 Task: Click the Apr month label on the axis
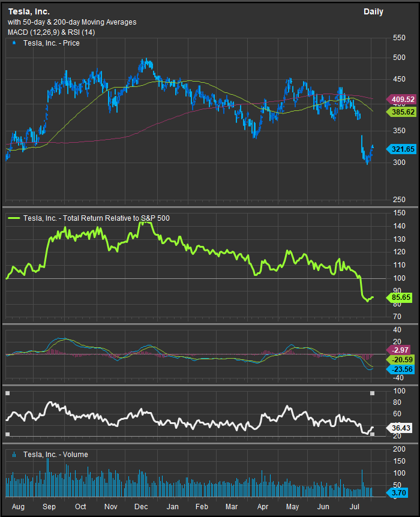[263, 506]
